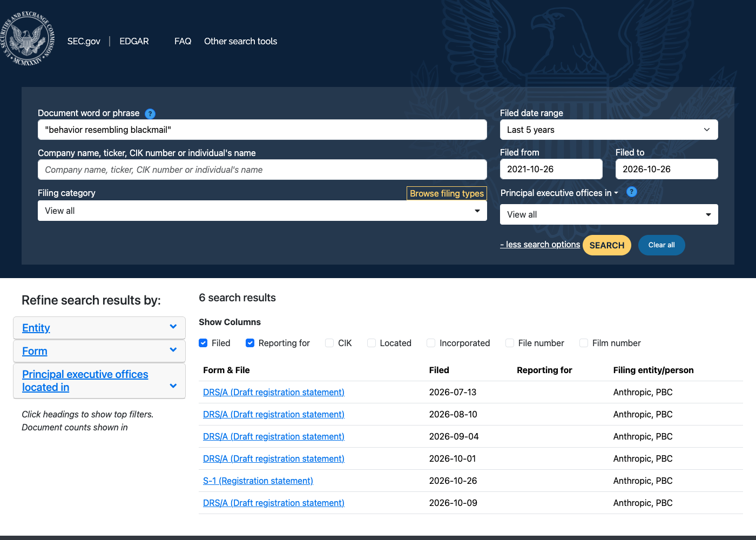756x540 pixels.
Task: Enable the File number column checkbox
Action: point(510,343)
